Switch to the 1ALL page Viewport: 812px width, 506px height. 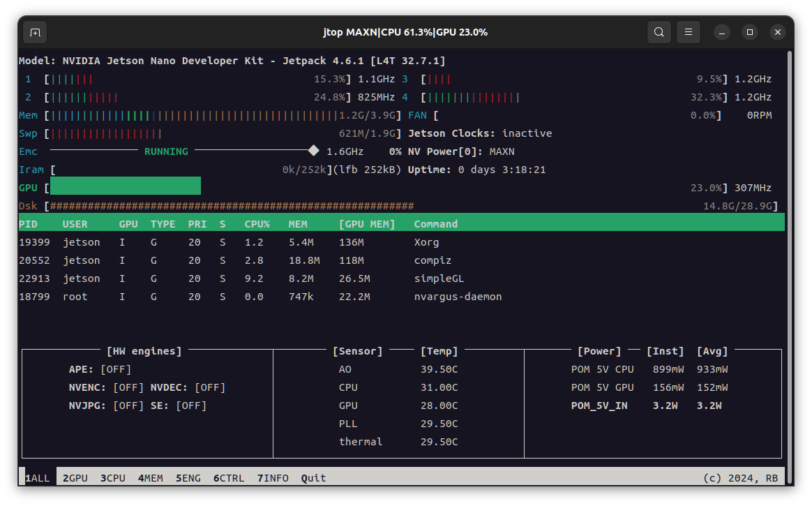pyautogui.click(x=37, y=478)
